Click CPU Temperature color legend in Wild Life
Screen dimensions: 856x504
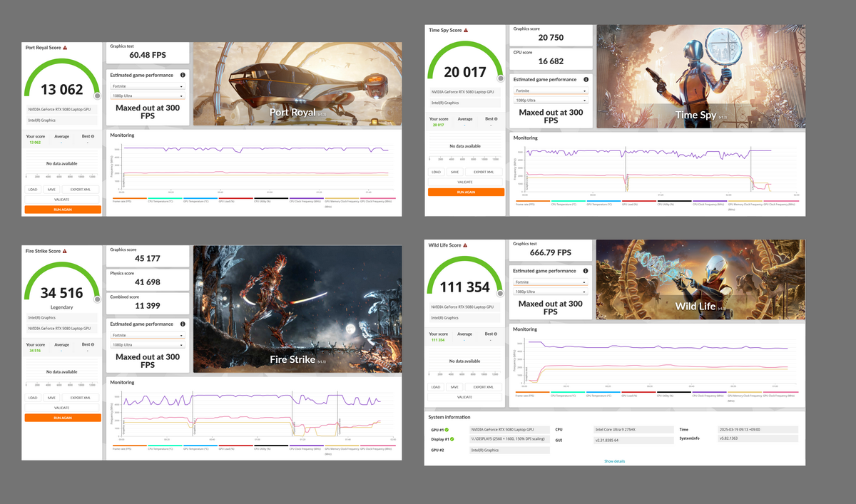coord(568,392)
